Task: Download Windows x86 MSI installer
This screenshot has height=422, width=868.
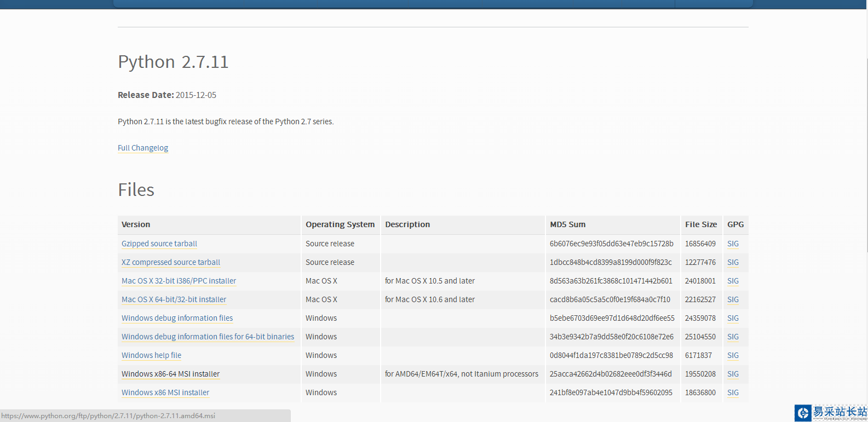Action: point(165,392)
